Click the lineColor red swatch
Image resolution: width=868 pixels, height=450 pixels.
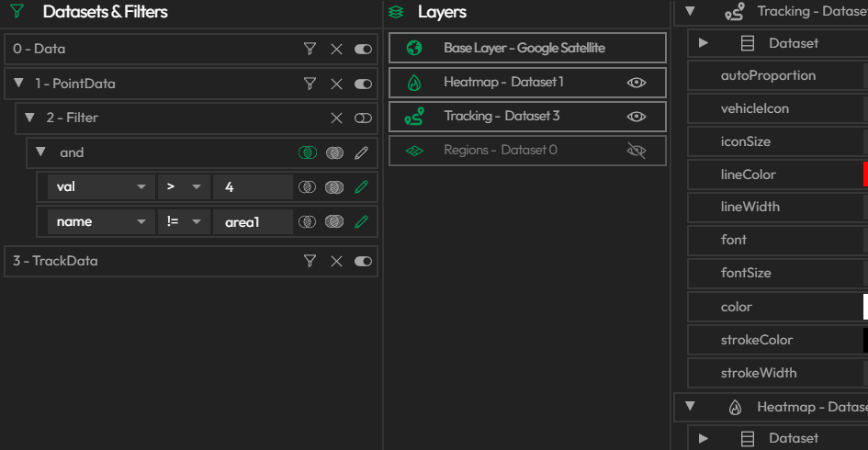coord(865,174)
